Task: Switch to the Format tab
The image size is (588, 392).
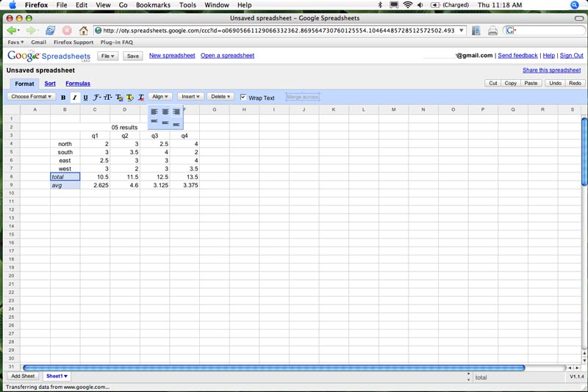Action: click(x=24, y=84)
